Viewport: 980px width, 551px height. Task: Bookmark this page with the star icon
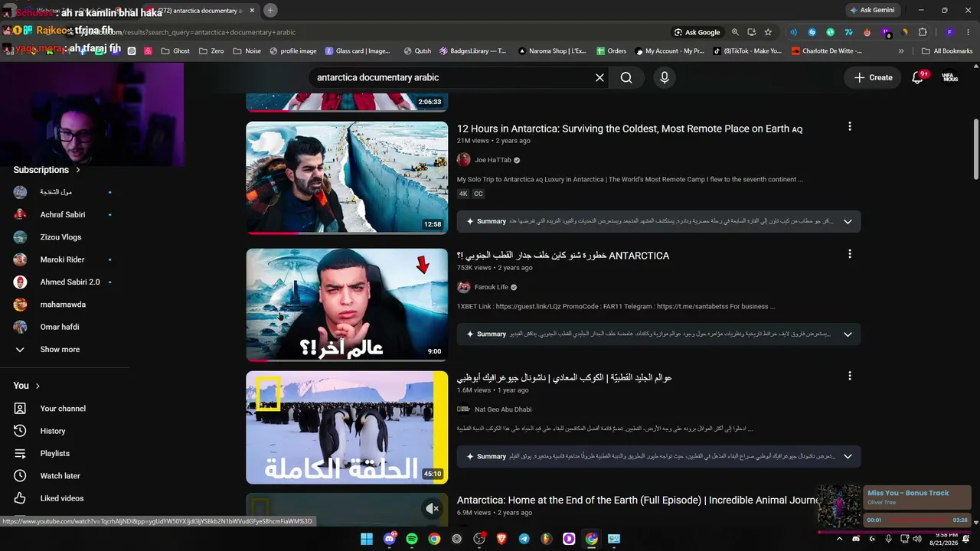(x=768, y=32)
